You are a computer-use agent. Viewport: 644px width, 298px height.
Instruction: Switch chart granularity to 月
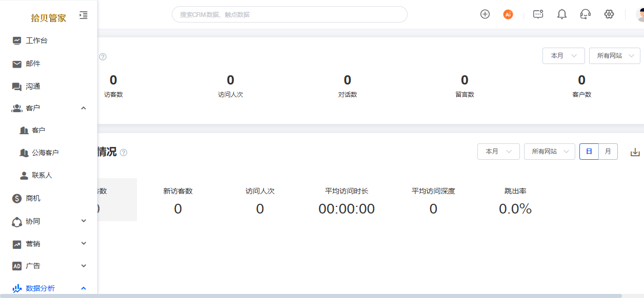point(608,152)
